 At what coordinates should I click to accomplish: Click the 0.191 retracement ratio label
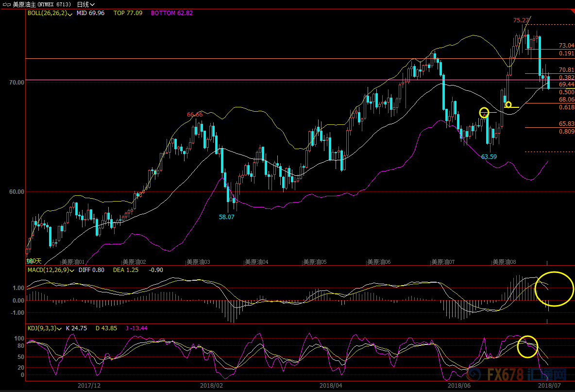coord(567,53)
